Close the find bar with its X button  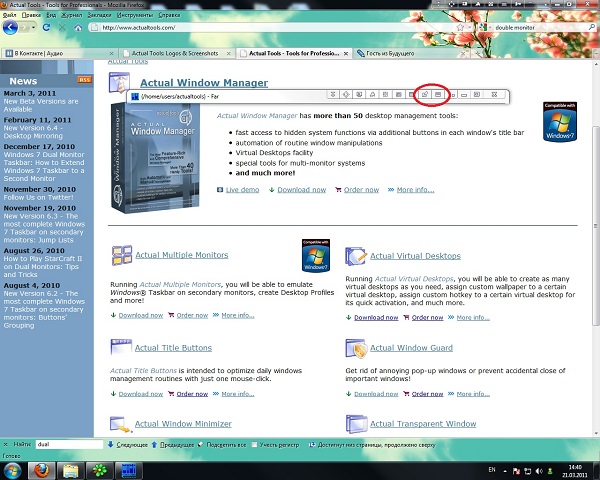click(x=6, y=443)
